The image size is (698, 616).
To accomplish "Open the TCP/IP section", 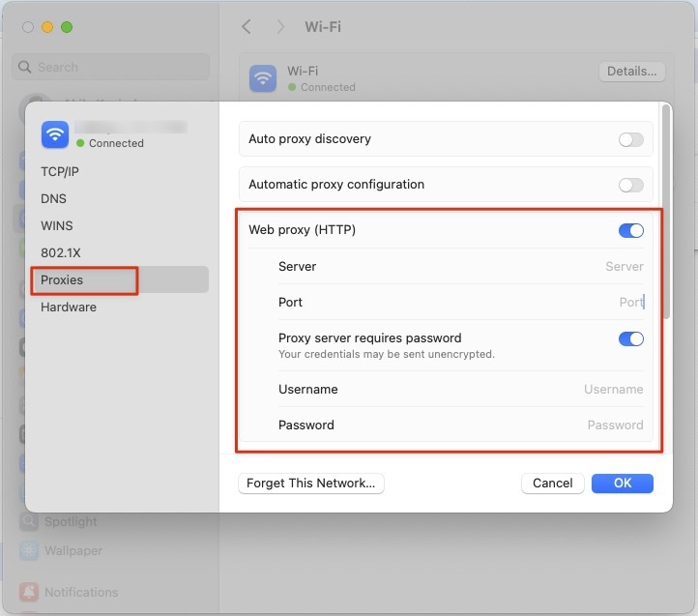I will pos(60,171).
